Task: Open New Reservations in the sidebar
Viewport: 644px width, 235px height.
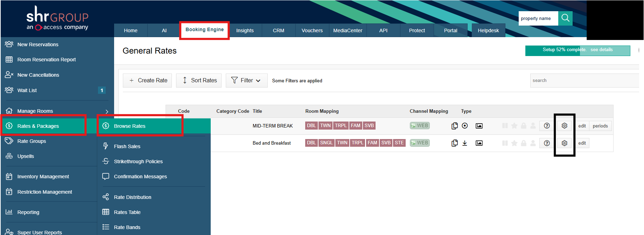Action: pos(38,44)
